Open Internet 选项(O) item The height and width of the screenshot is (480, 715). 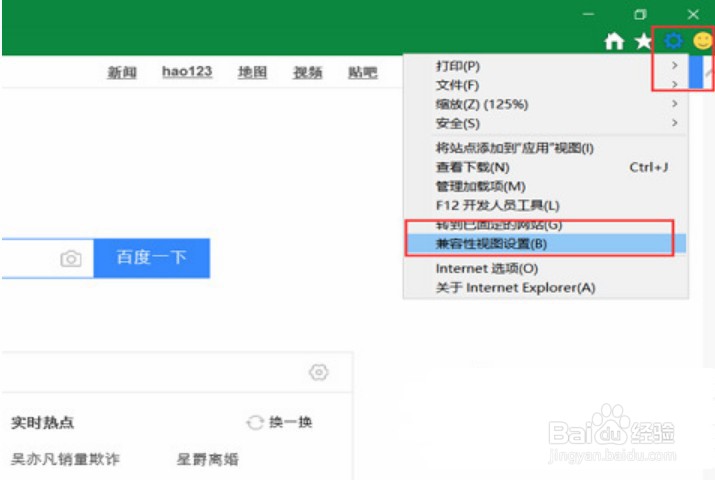click(546, 268)
